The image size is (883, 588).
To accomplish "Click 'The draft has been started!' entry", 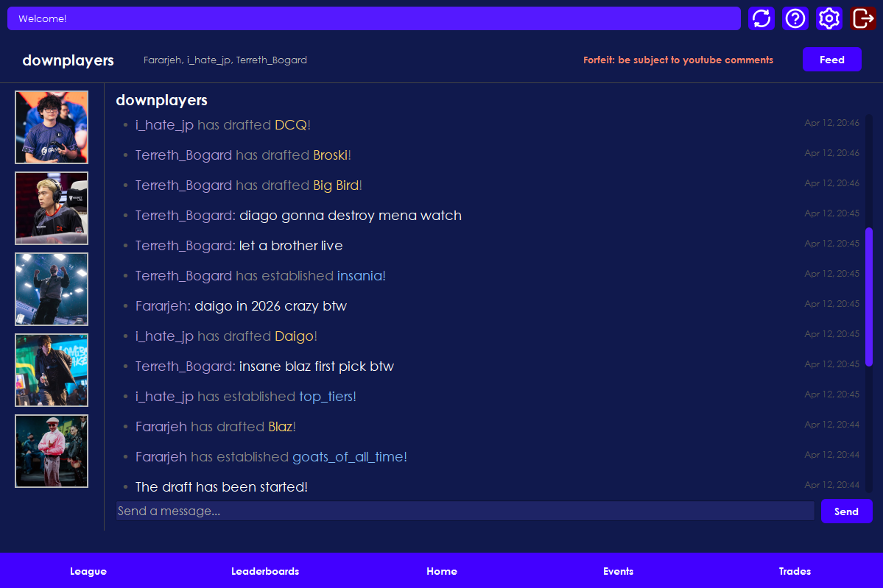I will click(222, 487).
